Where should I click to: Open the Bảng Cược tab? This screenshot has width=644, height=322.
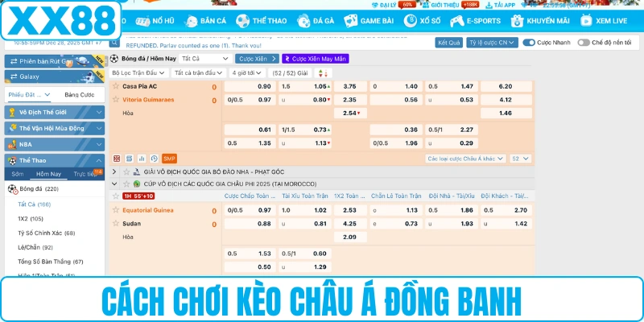[x=79, y=95]
